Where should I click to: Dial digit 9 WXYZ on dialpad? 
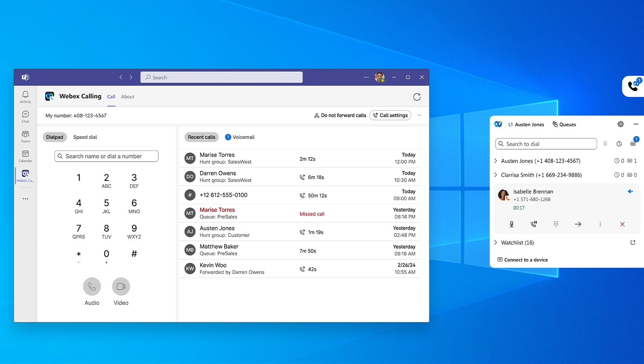point(134,231)
